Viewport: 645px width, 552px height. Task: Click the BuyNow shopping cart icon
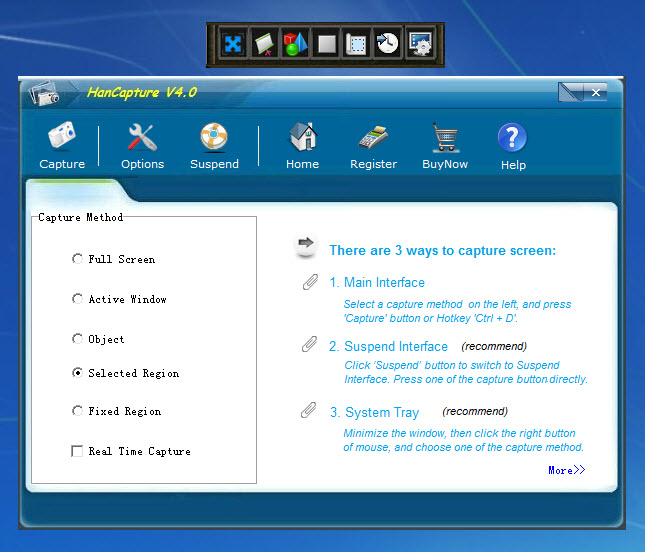(x=445, y=146)
